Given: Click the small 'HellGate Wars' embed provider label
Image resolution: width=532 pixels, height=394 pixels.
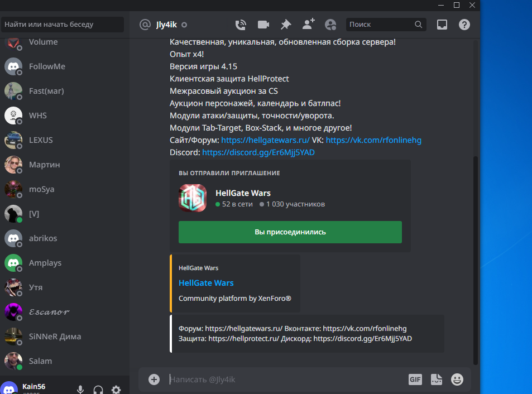Looking at the screenshot, I should tap(199, 268).
